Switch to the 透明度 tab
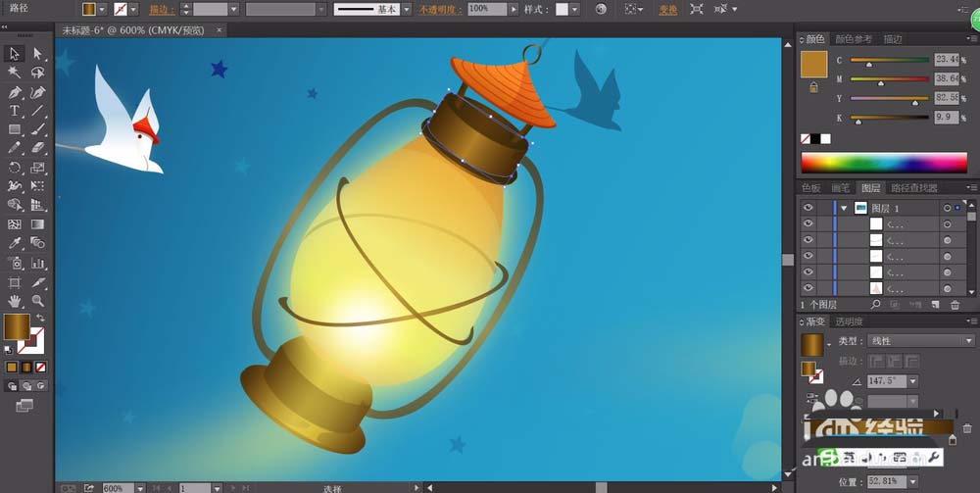980x493 pixels. pyautogui.click(x=850, y=321)
